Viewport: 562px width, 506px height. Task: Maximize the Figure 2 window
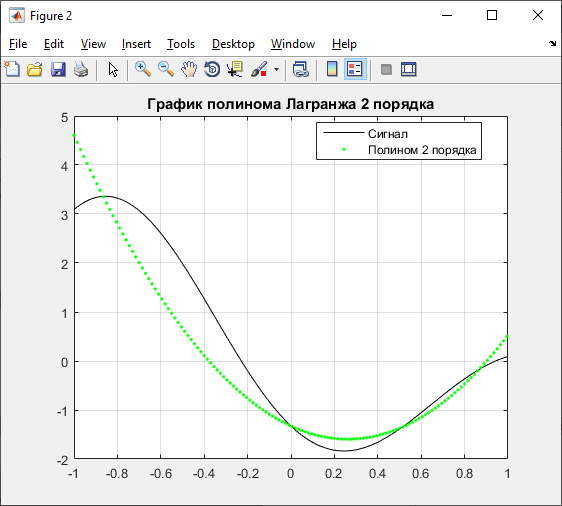[x=492, y=15]
